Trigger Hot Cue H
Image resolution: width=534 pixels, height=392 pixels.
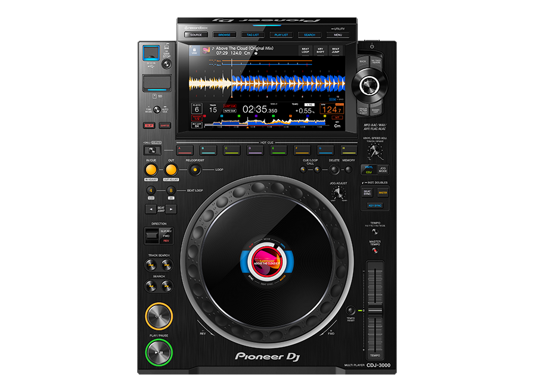pos(349,150)
